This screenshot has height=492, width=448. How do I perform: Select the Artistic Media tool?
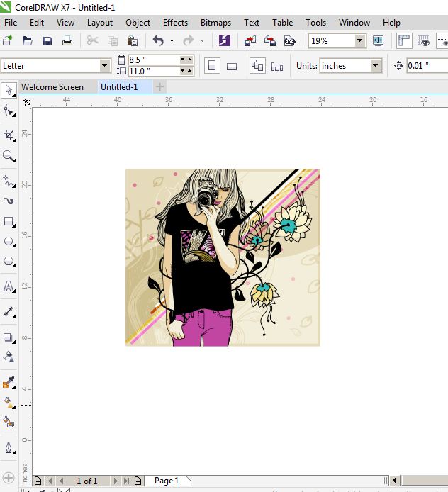point(9,201)
